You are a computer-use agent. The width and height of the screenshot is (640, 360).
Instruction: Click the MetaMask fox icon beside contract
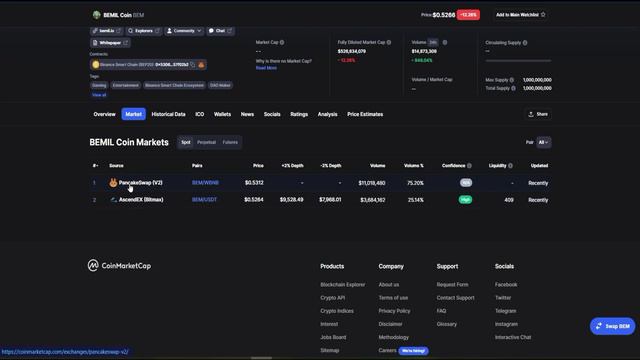pos(201,64)
